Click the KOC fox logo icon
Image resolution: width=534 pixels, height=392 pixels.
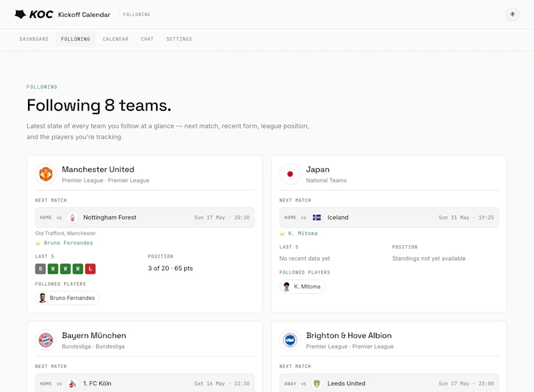pos(21,14)
